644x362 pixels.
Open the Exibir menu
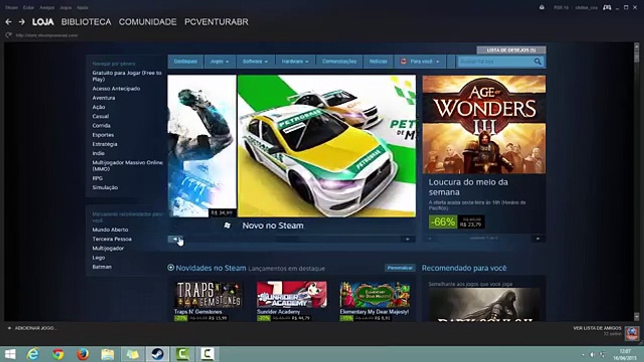(28, 8)
